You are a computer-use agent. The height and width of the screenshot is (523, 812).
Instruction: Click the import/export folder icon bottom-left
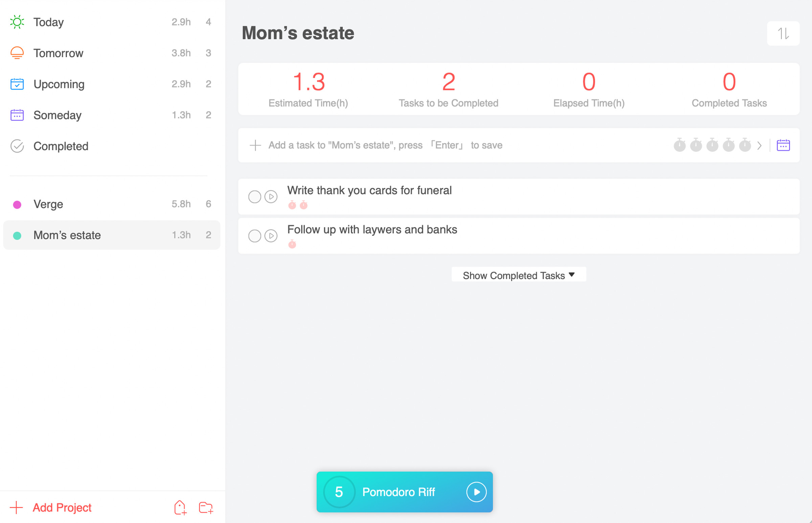(206, 507)
